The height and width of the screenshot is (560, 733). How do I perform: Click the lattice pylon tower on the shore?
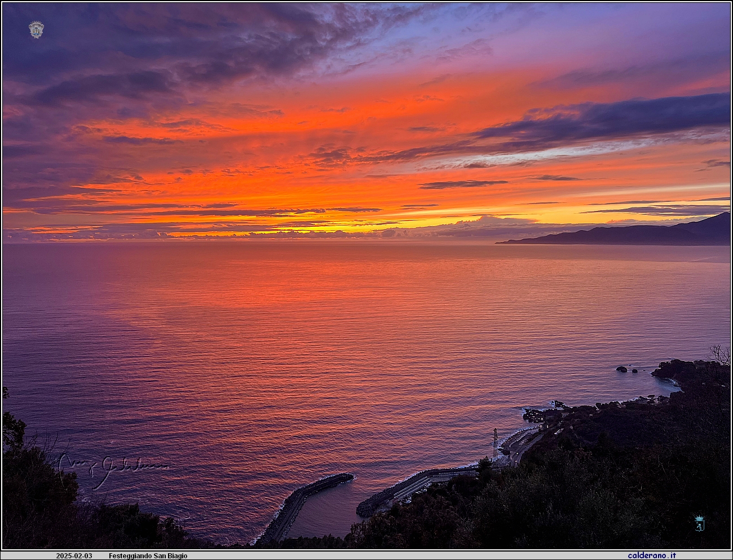point(495,447)
